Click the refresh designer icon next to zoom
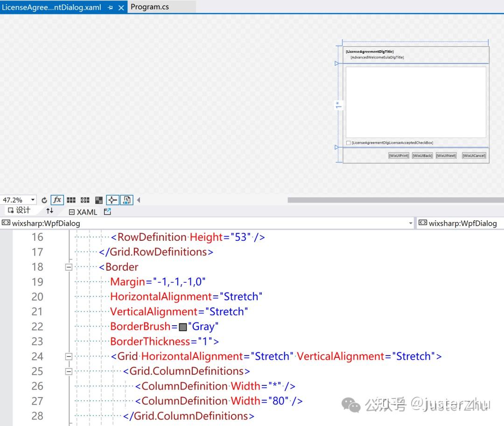Image resolution: width=504 pixels, height=426 pixels. click(x=44, y=200)
